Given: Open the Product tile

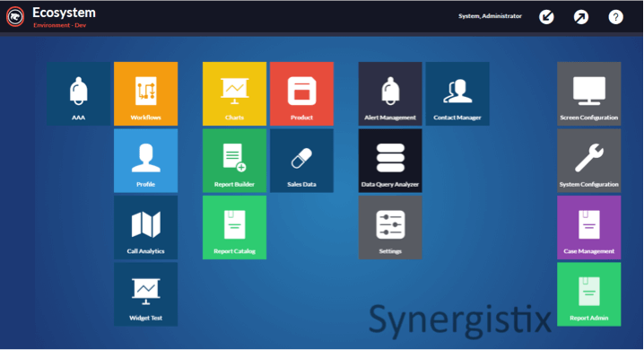Looking at the screenshot, I should tap(302, 93).
